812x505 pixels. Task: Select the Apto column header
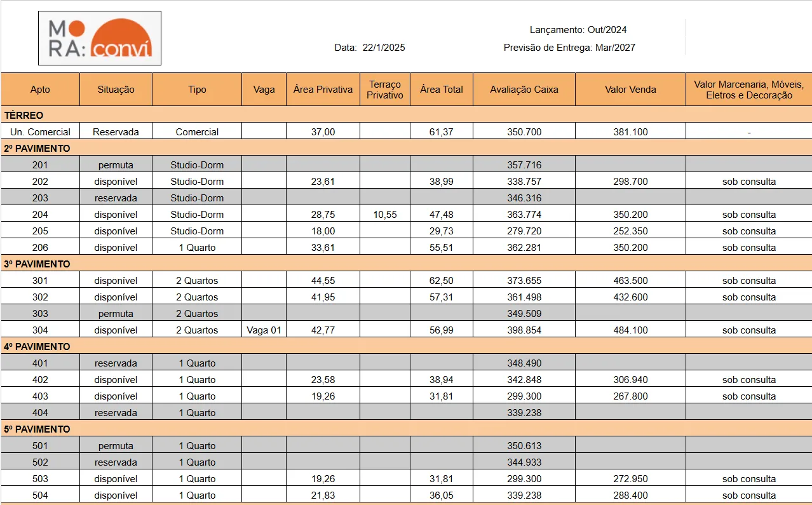40,90
